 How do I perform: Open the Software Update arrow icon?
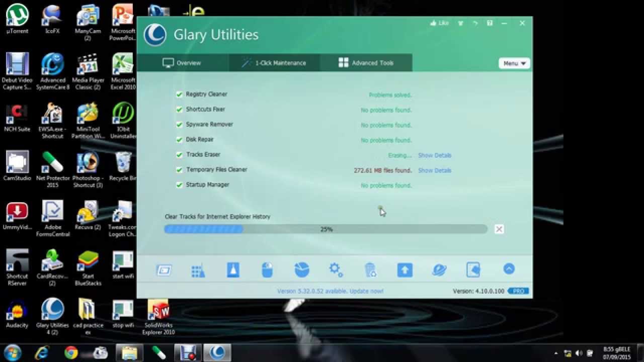(405, 270)
